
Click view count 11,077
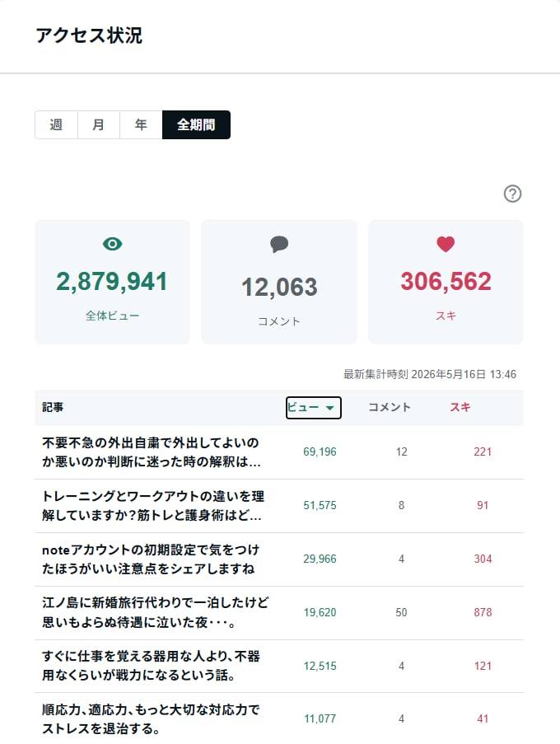click(x=320, y=718)
